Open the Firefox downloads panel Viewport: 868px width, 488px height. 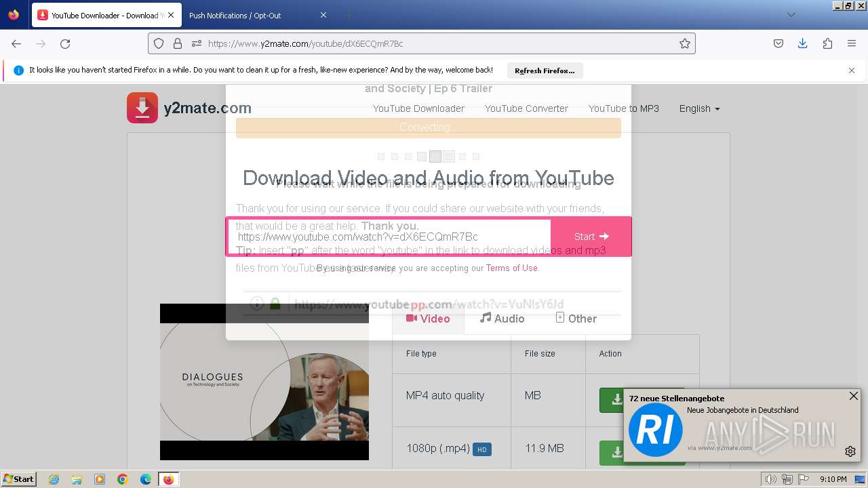tap(803, 43)
